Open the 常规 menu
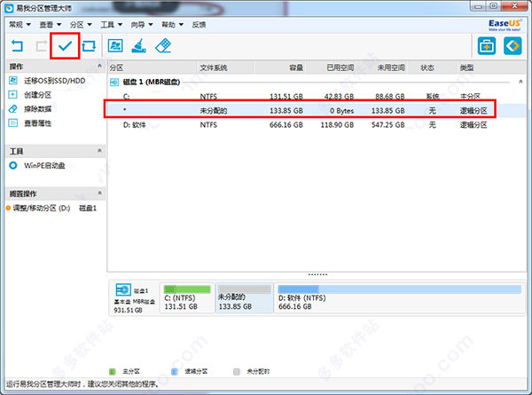This screenshot has height=395, width=532. point(20,25)
